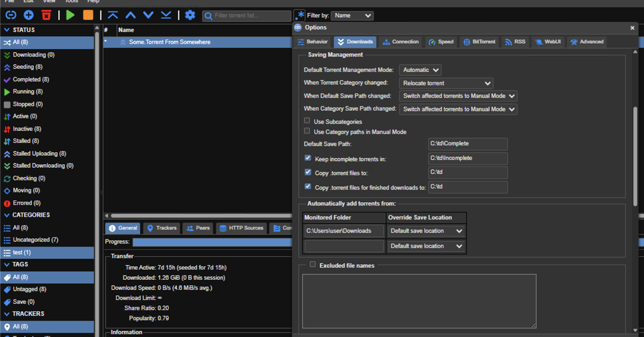Uncheck Copy .torrent files for finished downloads
Screen dimensions: 644x337
pos(308,186)
